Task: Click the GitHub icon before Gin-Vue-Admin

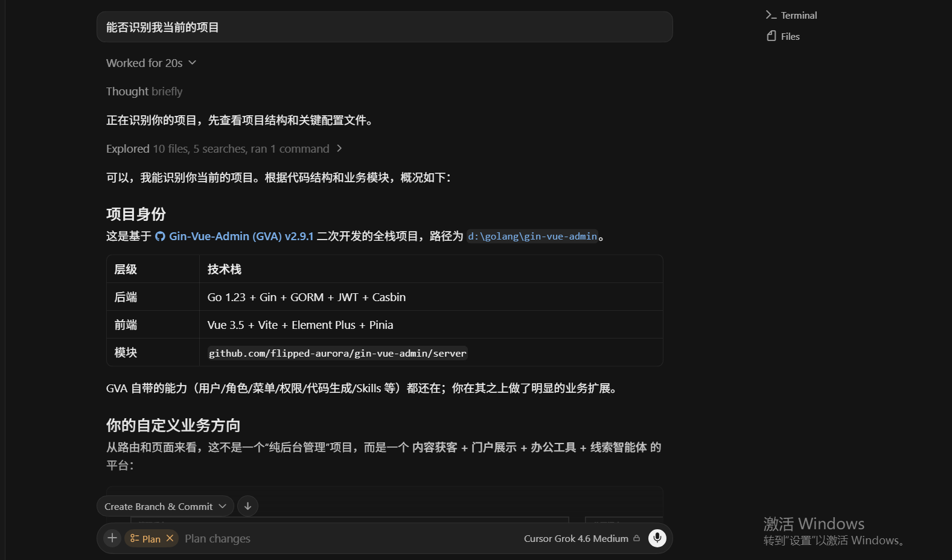Action: click(160, 237)
